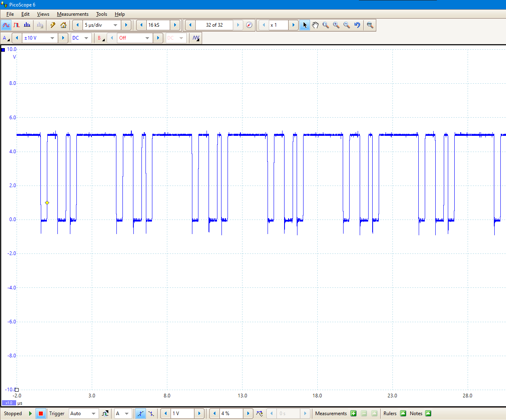506x420 pixels.
Task: Select Falling edge trigger
Action: [151, 414]
